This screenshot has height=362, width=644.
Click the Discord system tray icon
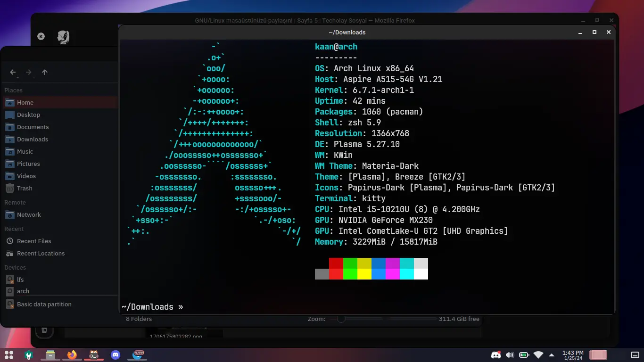click(x=495, y=354)
